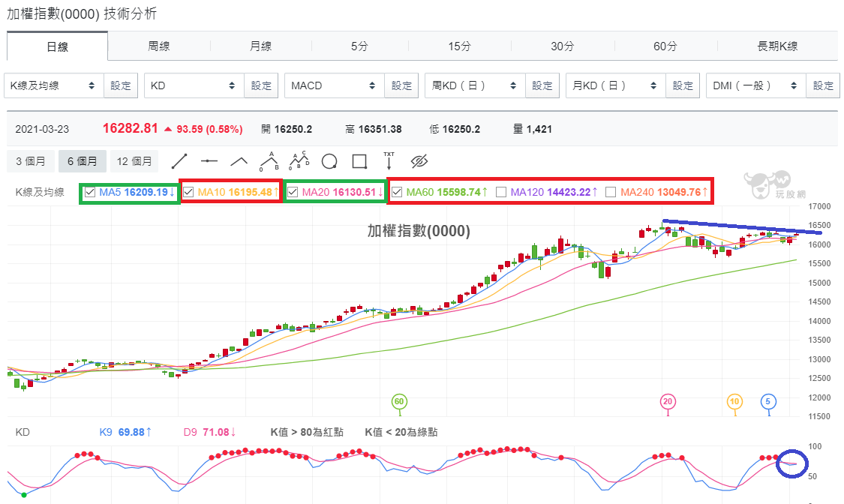Open the KD indicator dropdown

194,85
